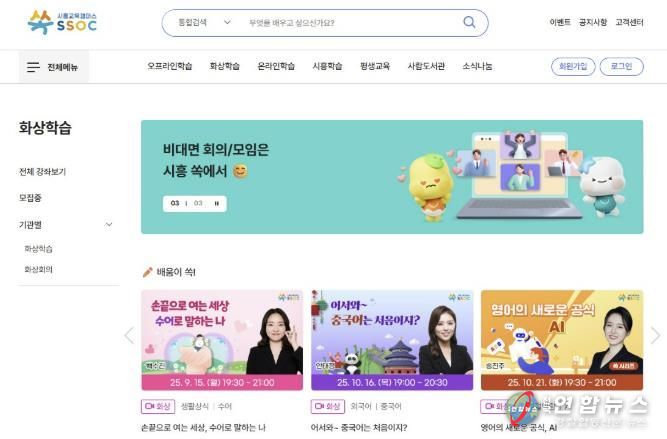Select 화상학습 sub-item under 기관별

[x=38, y=248]
